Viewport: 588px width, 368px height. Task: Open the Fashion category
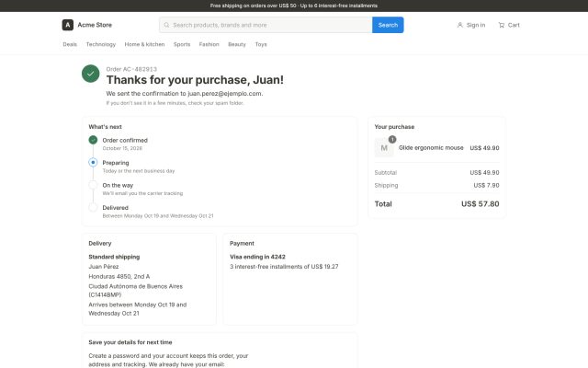(209, 44)
